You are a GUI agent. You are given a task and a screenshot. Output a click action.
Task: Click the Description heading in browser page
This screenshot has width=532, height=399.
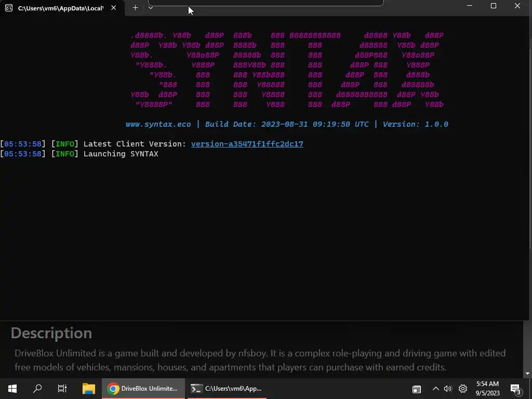51,333
